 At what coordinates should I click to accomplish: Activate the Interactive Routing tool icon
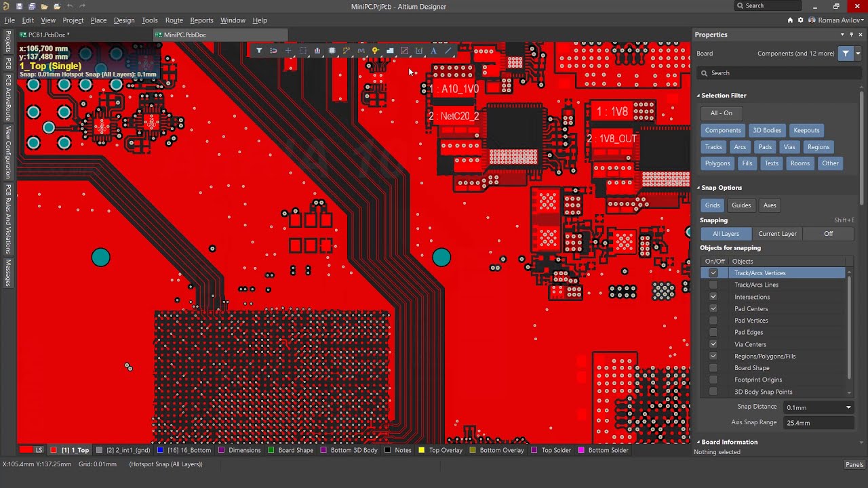(347, 51)
